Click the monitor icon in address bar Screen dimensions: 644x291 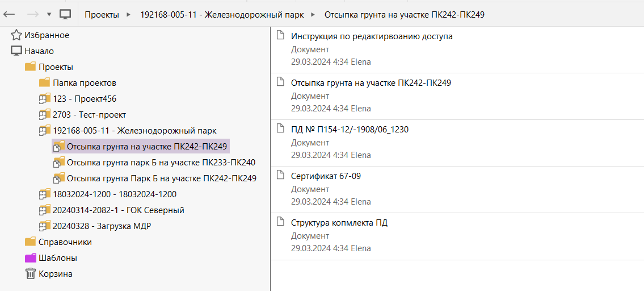(65, 14)
